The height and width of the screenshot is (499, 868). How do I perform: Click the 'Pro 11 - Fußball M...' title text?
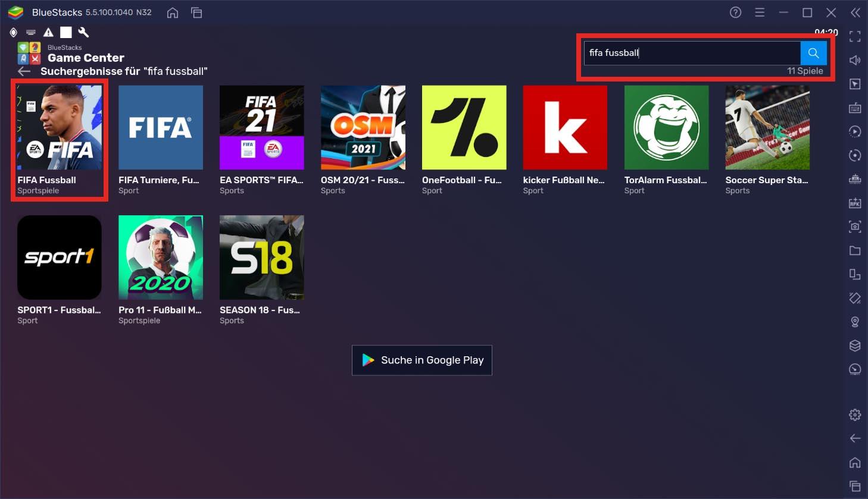[160, 310]
